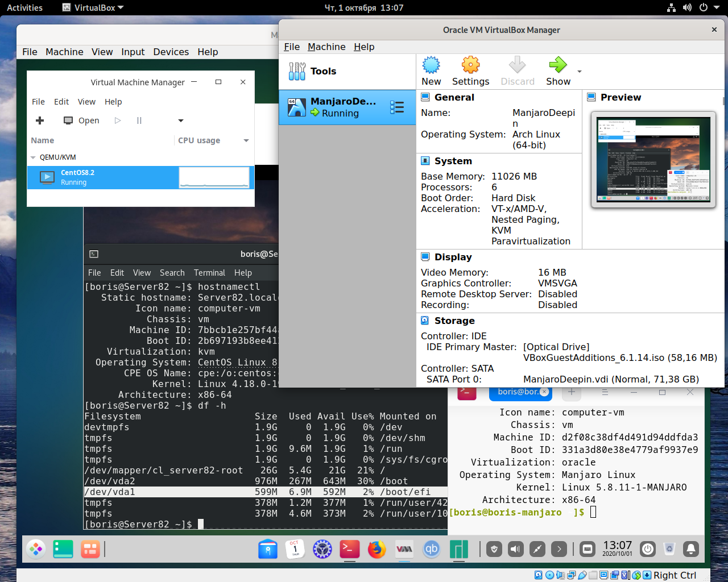Open Help menu in VirtualBox Manager
The width and height of the screenshot is (728, 582).
[x=364, y=47]
